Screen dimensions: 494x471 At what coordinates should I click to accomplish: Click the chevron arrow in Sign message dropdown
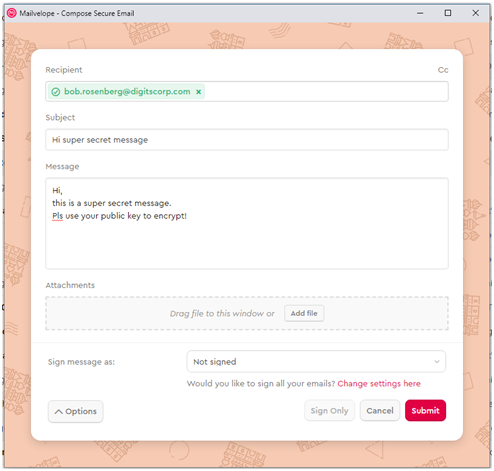click(x=437, y=362)
